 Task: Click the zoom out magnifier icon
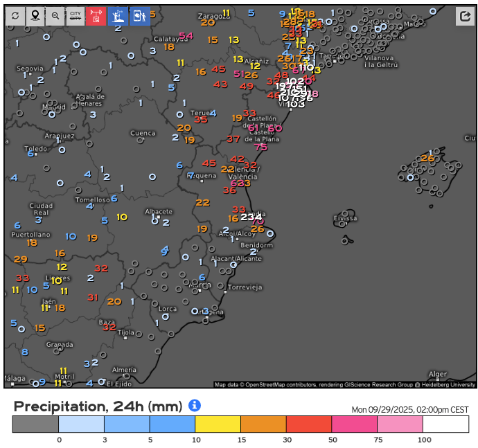pos(55,16)
